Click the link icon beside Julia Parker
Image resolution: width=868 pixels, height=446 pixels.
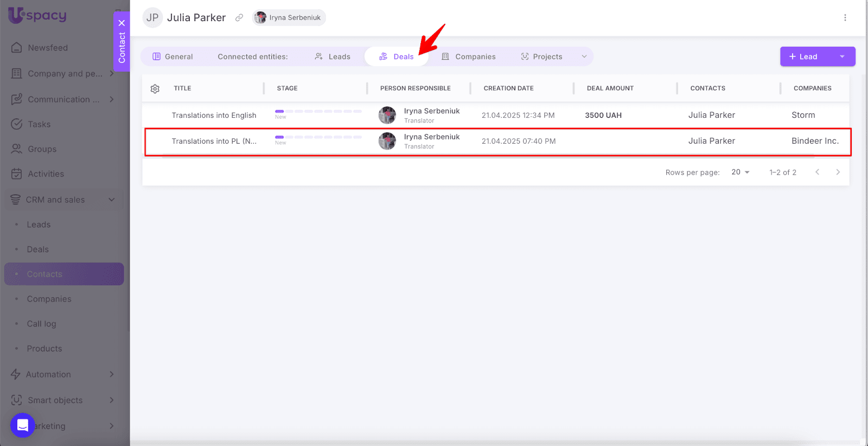239,18
